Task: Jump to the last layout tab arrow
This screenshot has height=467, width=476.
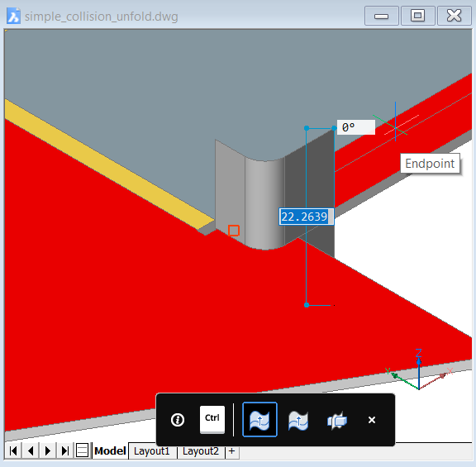Action: [x=65, y=450]
